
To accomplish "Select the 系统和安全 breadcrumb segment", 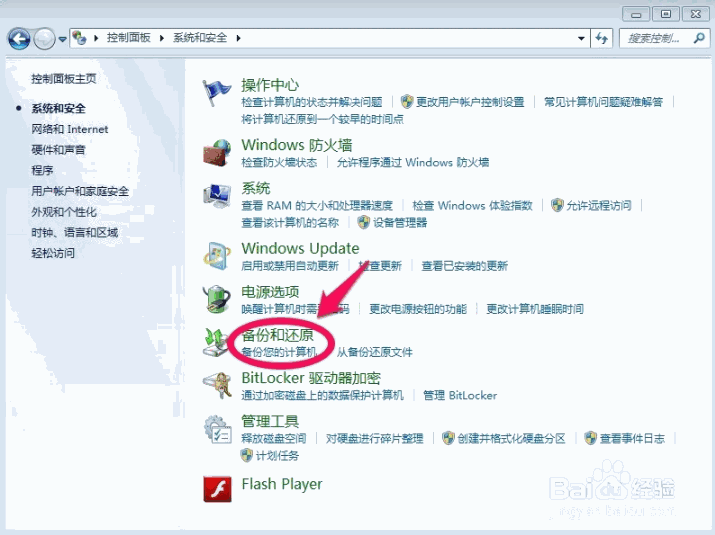I will (200, 38).
